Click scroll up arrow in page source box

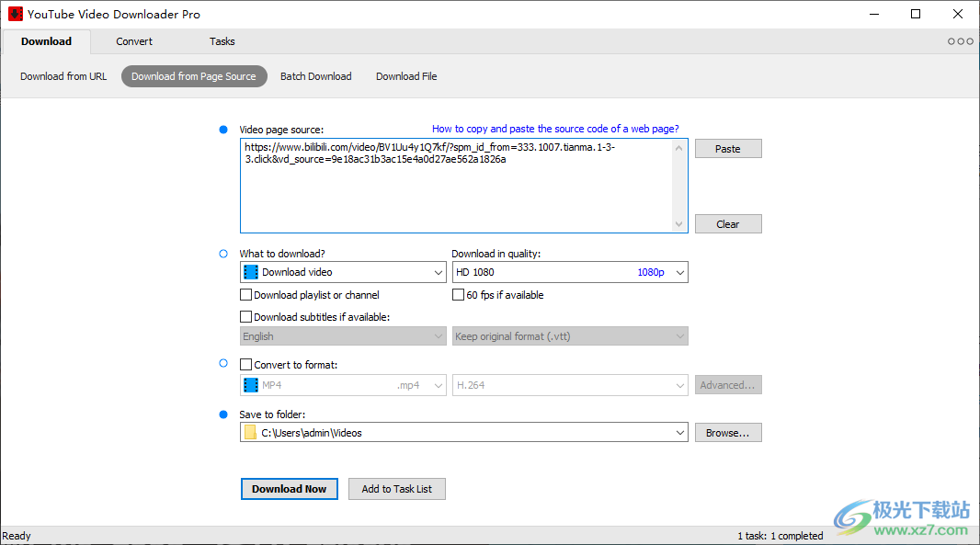tap(678, 148)
